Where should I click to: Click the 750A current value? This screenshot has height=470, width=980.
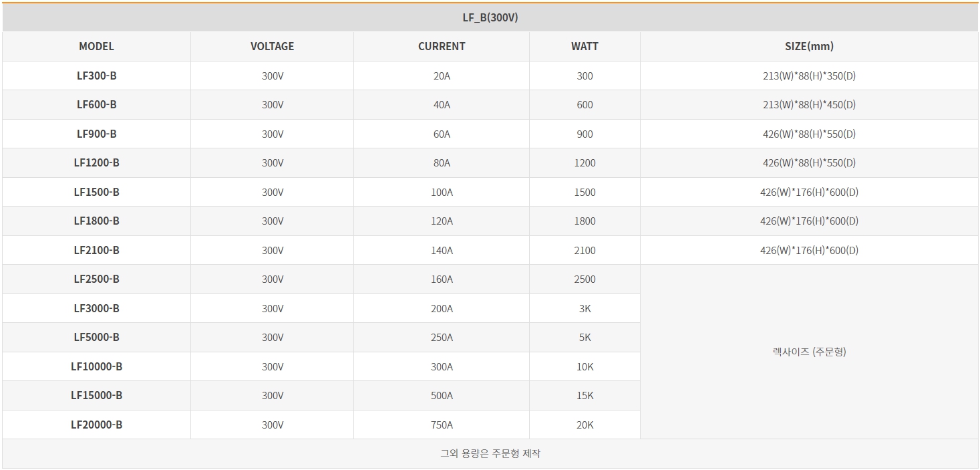coord(442,425)
